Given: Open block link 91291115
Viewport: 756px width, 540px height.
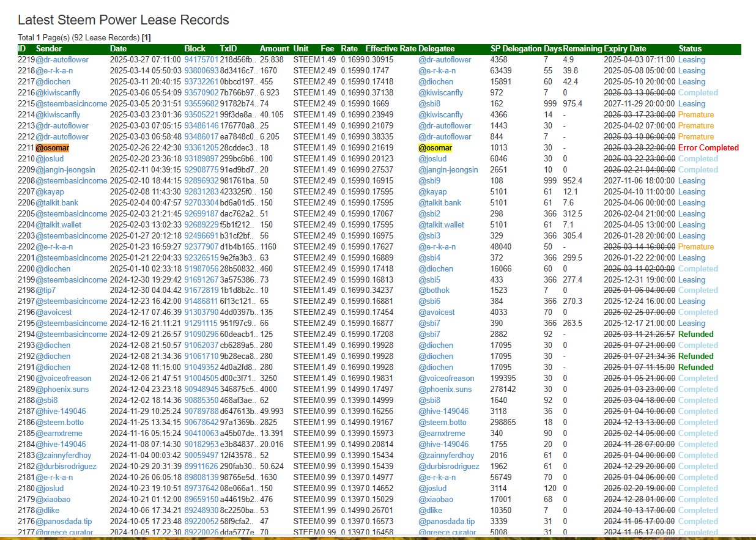Looking at the screenshot, I should click(201, 324).
